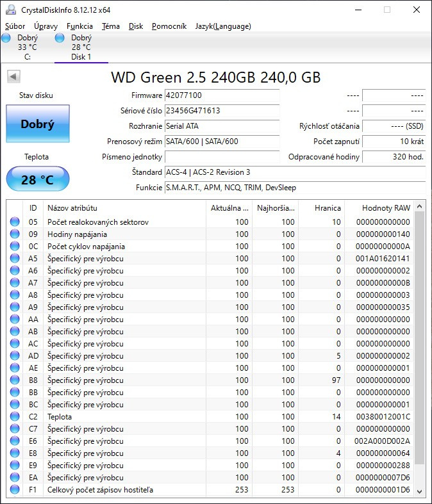Image resolution: width=432 pixels, height=504 pixels.
Task: Click status orb of attribute B8
Action: coord(15,380)
